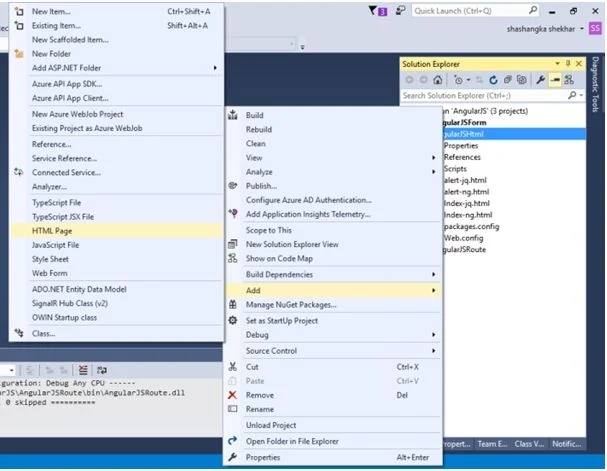
Task: Select New Solution Explorer View
Action: click(333, 244)
